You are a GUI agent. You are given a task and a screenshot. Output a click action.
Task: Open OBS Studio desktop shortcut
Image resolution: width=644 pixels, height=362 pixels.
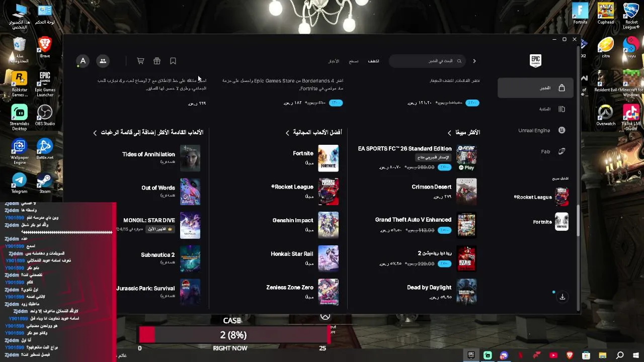pos(45,115)
